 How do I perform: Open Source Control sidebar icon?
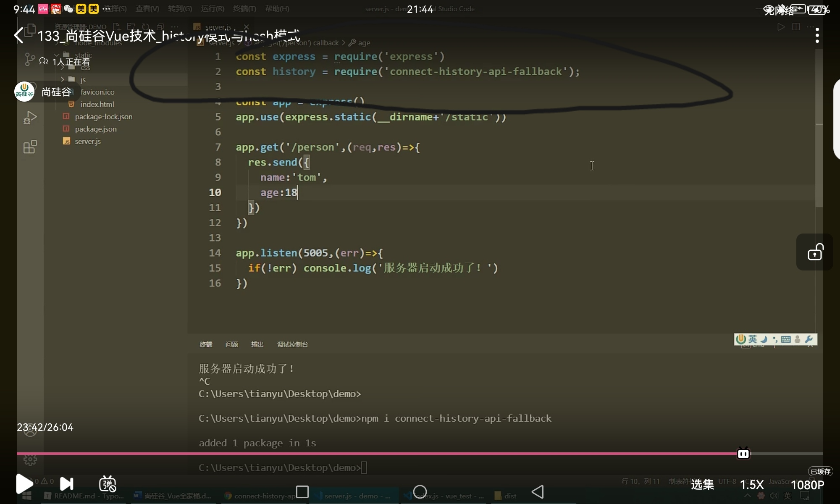coord(30,60)
